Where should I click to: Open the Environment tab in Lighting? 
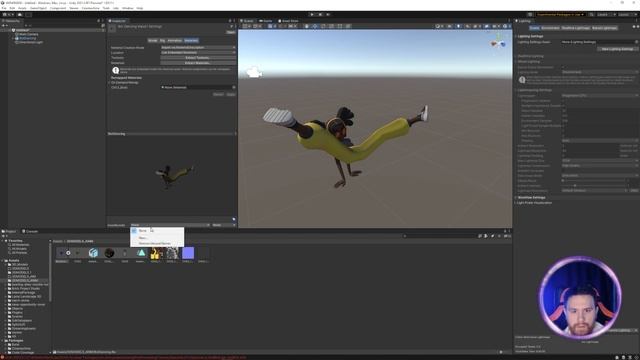(x=550, y=28)
